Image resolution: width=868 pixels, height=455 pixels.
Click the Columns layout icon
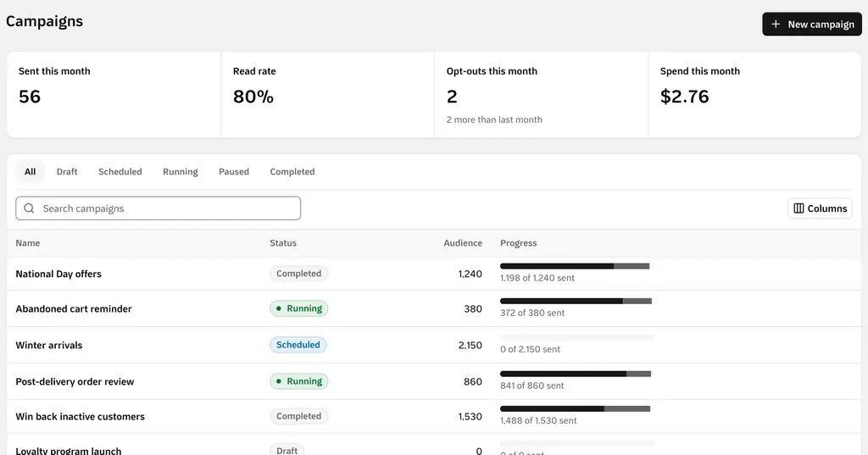[798, 208]
